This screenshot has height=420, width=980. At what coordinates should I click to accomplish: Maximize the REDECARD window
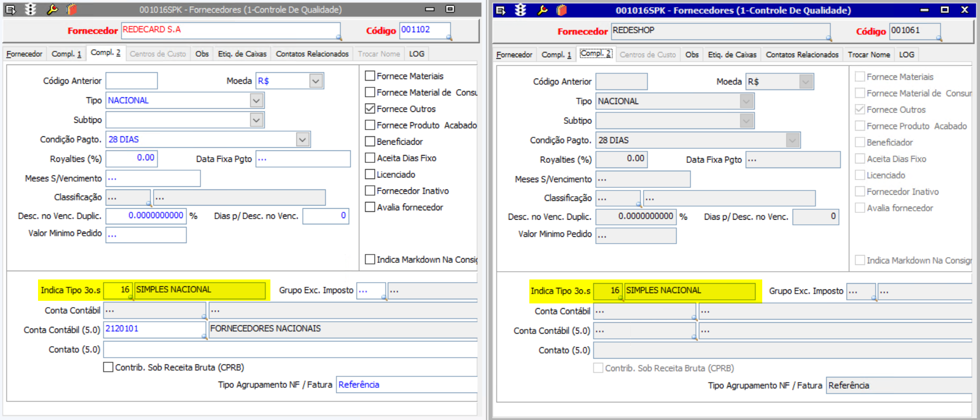[450, 9]
